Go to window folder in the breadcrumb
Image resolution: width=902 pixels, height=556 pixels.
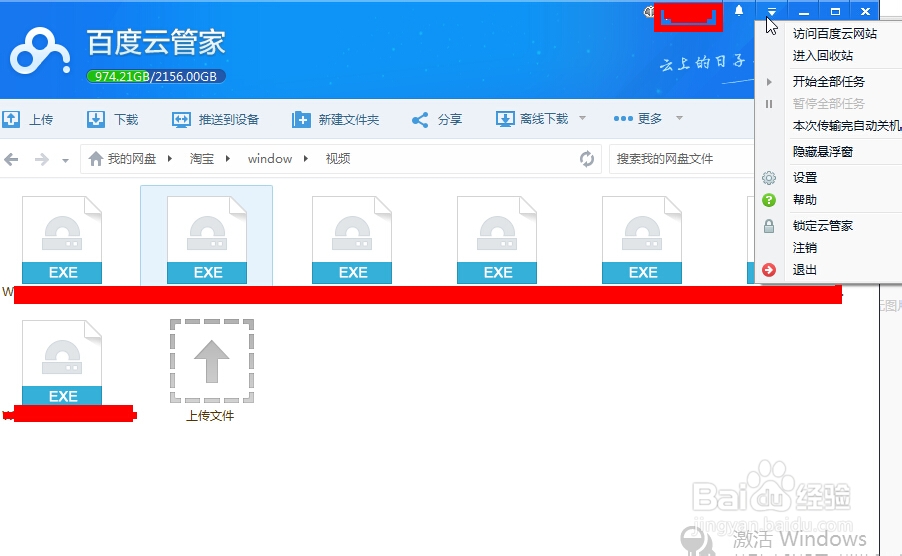tap(270, 159)
